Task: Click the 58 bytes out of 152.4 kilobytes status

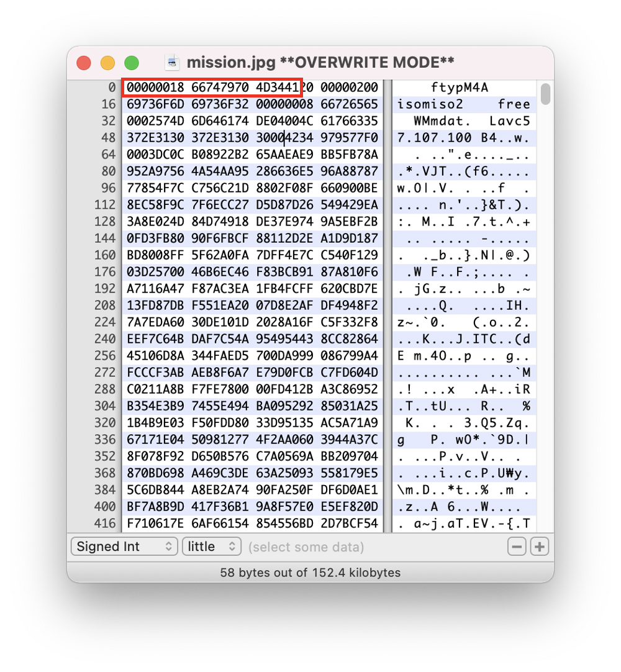Action: click(x=310, y=573)
